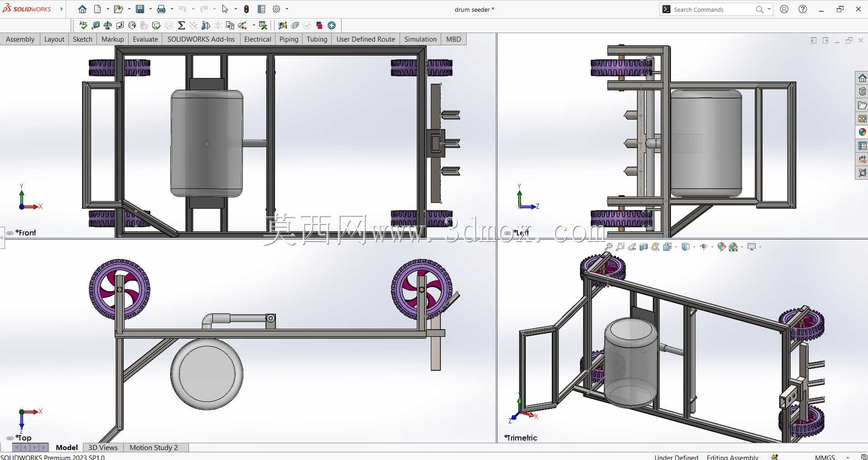This screenshot has width=868, height=460.
Task: Run the Spell Check (Abc) tool
Action: (x=83, y=25)
